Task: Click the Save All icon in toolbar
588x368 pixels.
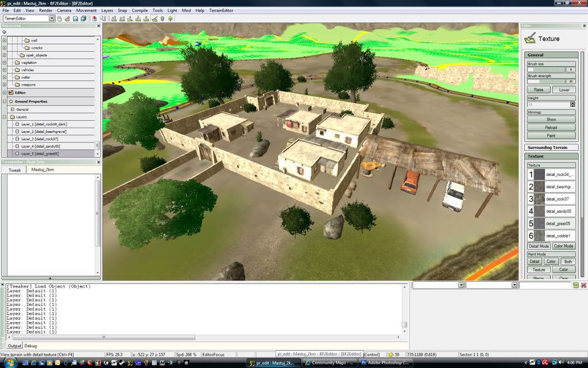Action: pyautogui.click(x=83, y=18)
